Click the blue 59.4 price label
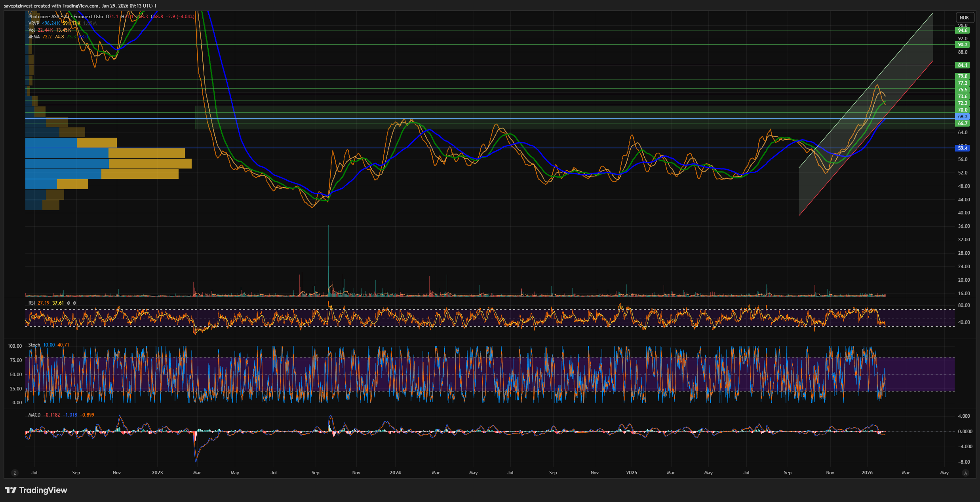980x502 pixels. 963,148
